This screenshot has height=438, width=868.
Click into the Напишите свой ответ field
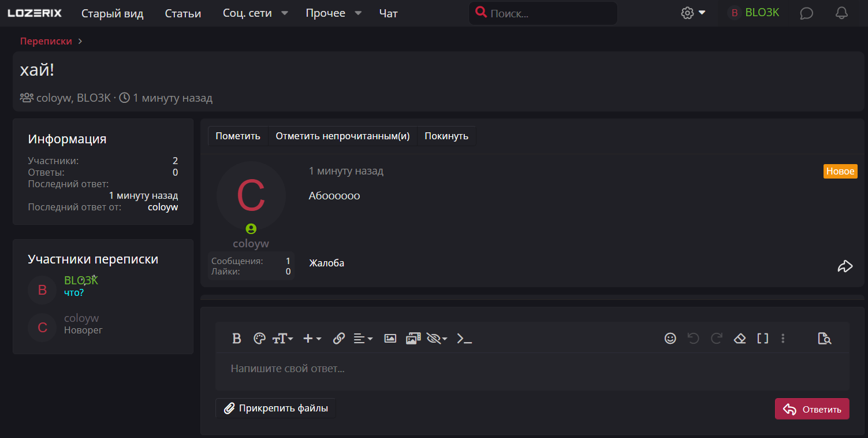531,369
